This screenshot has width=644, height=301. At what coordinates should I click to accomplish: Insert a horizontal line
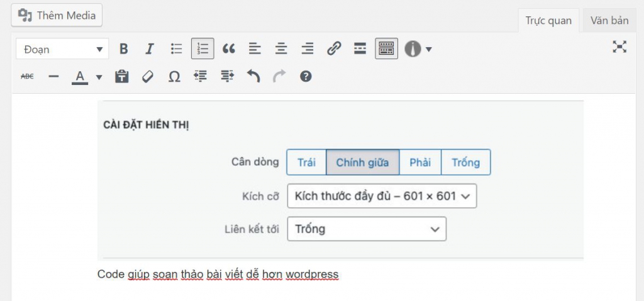(x=53, y=76)
